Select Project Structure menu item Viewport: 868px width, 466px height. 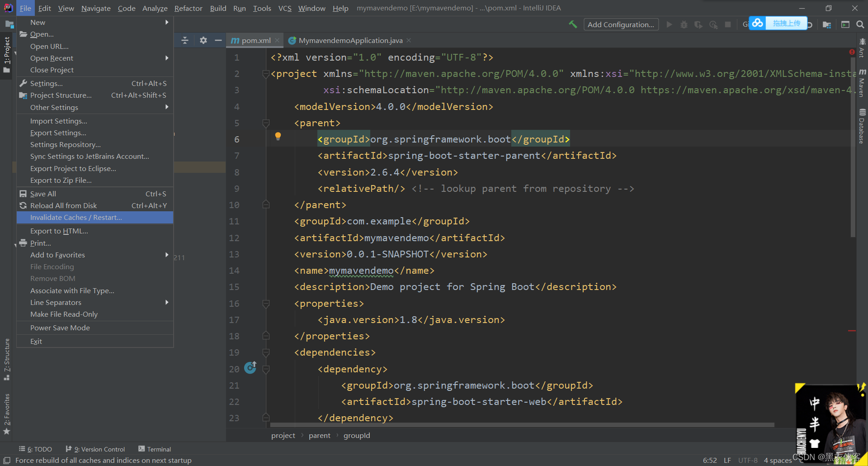[x=95, y=95]
